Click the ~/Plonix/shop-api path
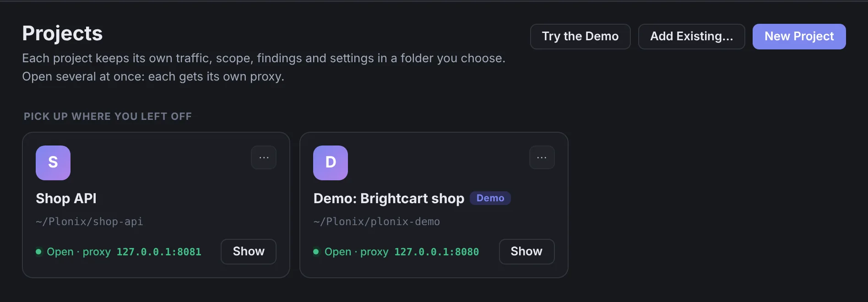The width and height of the screenshot is (868, 302). (x=89, y=222)
